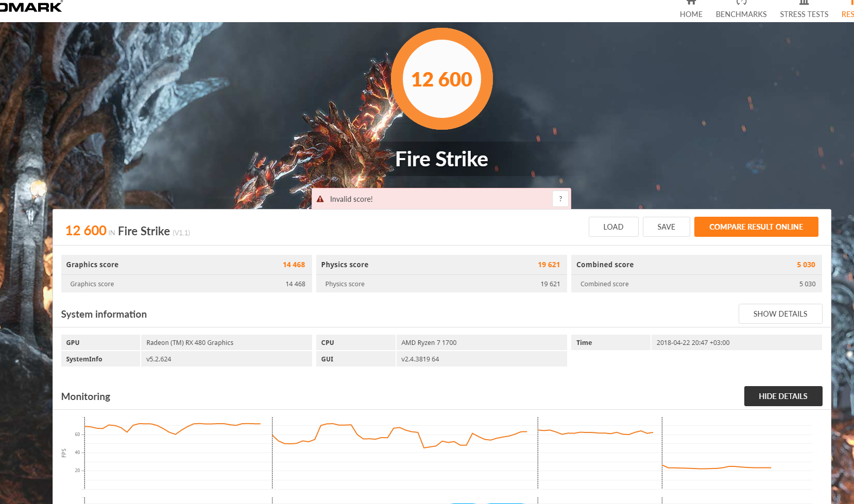854x504 pixels.
Task: Select the Graphics score header row
Action: (x=186, y=265)
